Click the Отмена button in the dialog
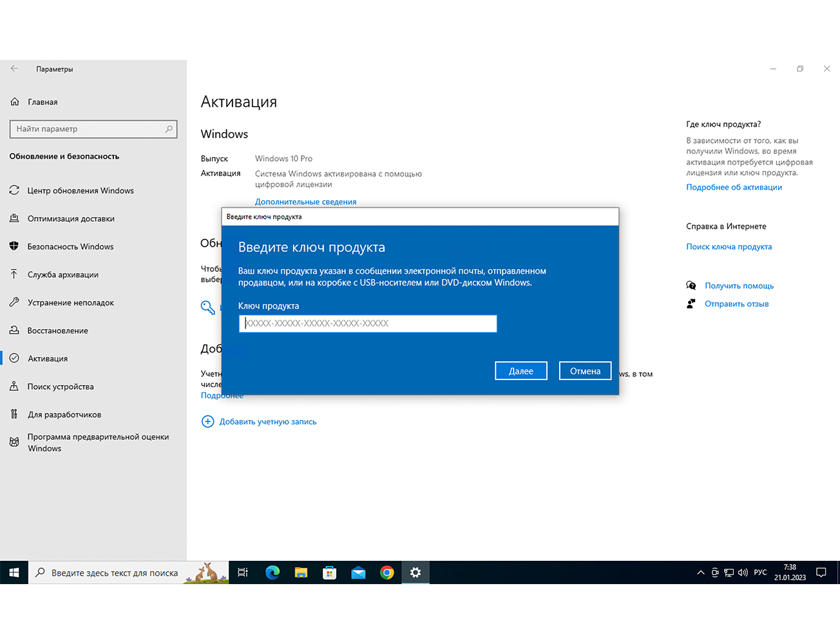 (585, 371)
